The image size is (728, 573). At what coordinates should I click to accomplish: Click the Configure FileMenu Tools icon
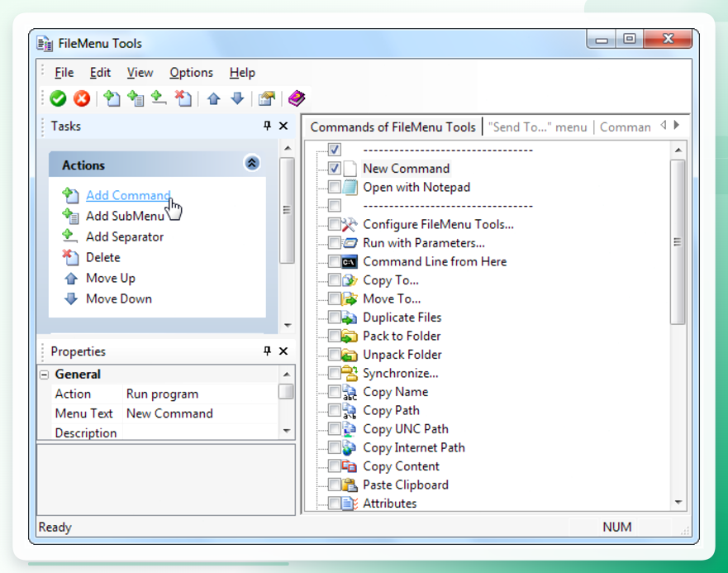click(x=350, y=224)
